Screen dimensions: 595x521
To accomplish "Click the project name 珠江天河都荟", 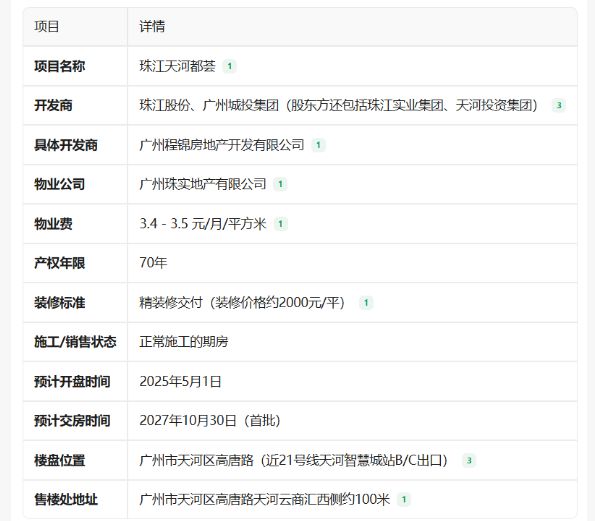I will (x=177, y=66).
